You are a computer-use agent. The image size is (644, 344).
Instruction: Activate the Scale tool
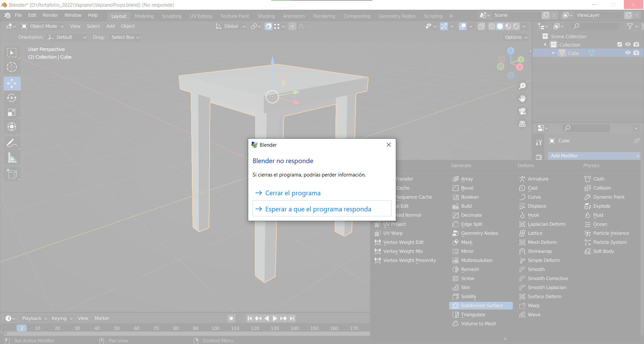(12, 112)
